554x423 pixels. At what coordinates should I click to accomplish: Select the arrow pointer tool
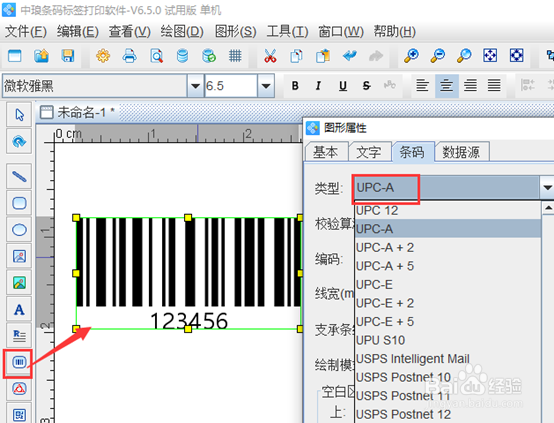19,115
